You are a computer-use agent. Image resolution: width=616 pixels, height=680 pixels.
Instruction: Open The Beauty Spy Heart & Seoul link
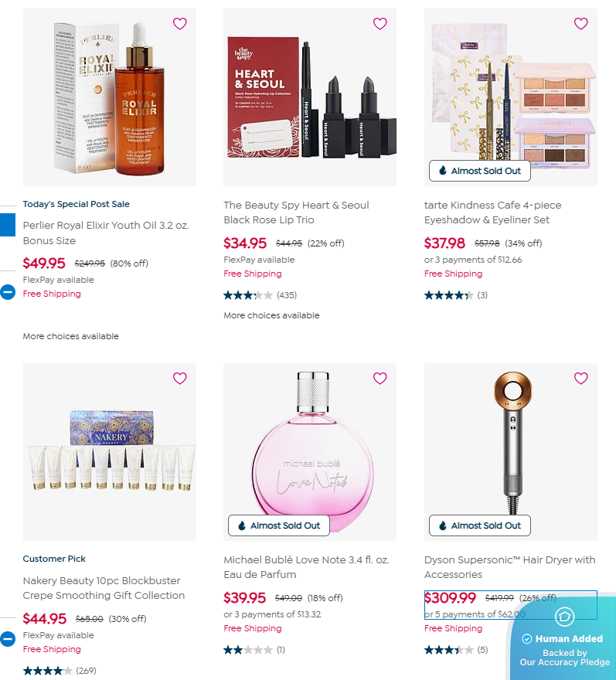296,212
